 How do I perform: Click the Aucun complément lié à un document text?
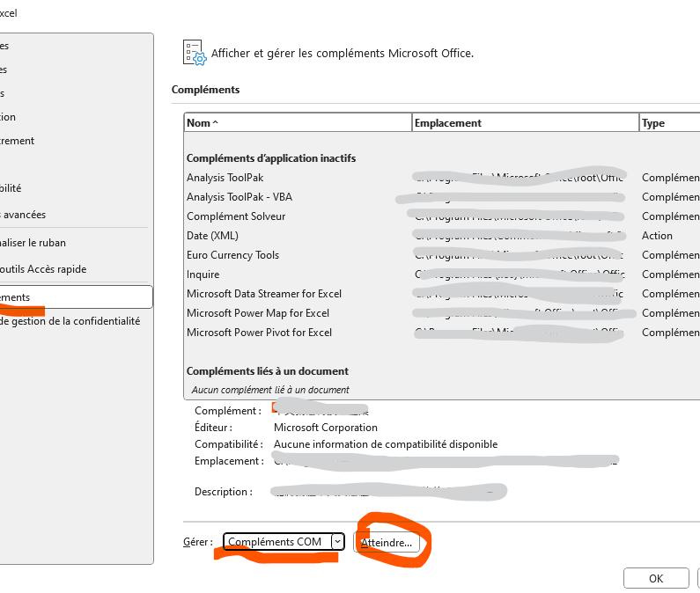coord(270,390)
